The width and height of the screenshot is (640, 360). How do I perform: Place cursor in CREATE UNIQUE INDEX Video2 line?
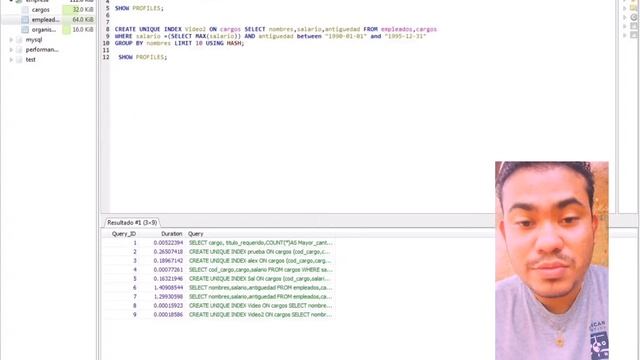[x=276, y=29]
